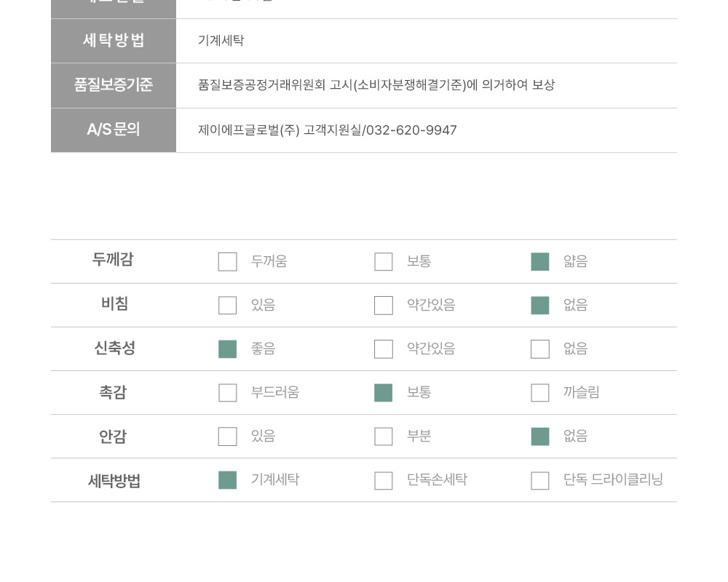The height and width of the screenshot is (582, 728).
Task: Click the 품질보증기준 header cell
Action: point(114,85)
